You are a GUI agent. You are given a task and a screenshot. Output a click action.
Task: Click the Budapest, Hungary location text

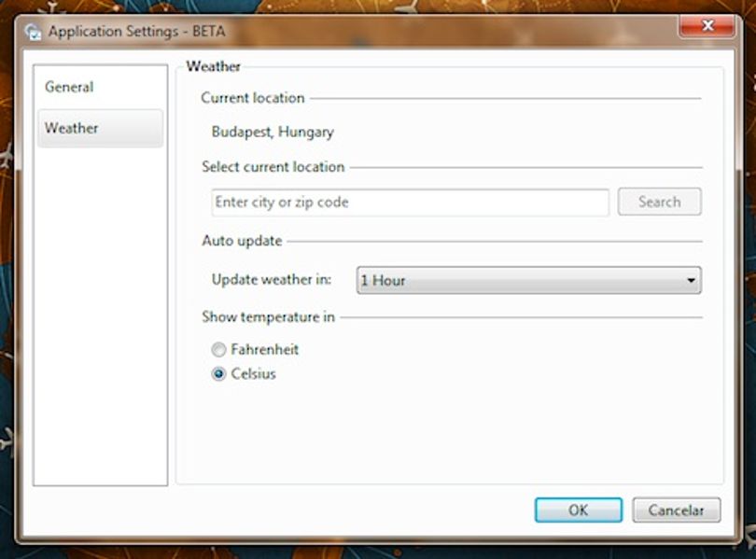pyautogui.click(x=273, y=132)
